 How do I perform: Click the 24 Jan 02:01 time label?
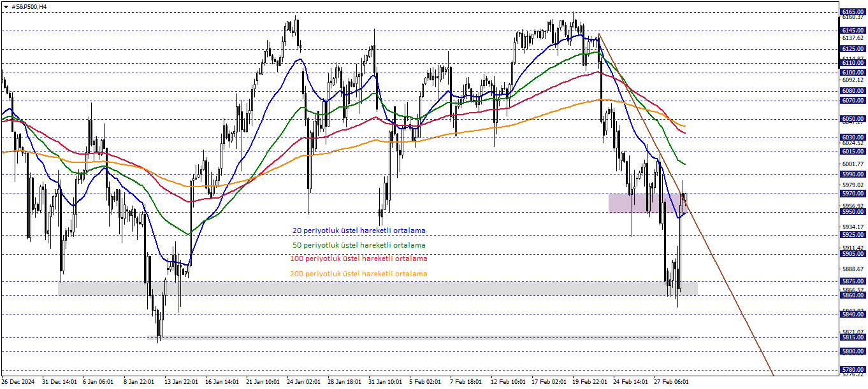point(304,382)
